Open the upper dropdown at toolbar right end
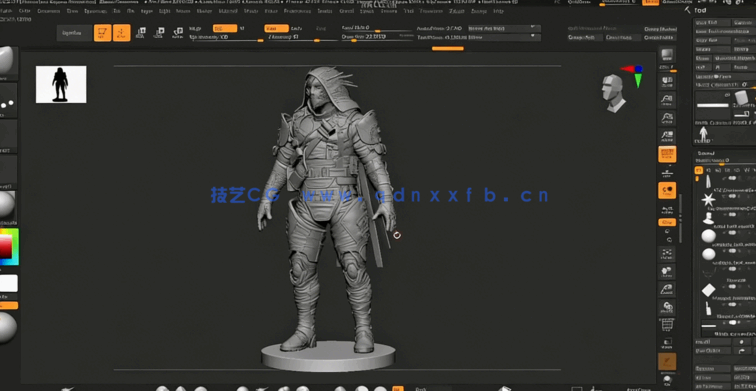This screenshot has width=756, height=391. [504, 28]
